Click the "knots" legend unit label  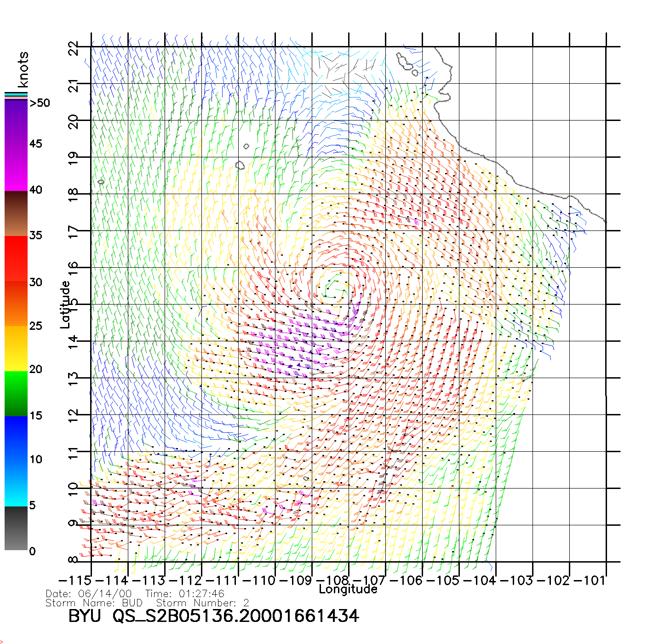coord(23,69)
